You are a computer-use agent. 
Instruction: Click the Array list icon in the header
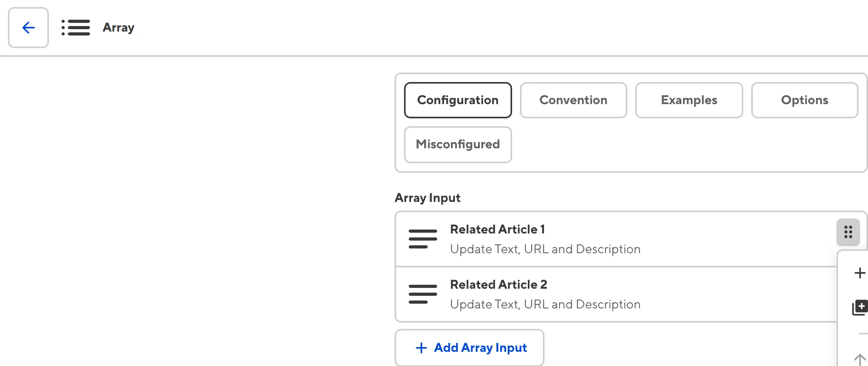tap(76, 28)
